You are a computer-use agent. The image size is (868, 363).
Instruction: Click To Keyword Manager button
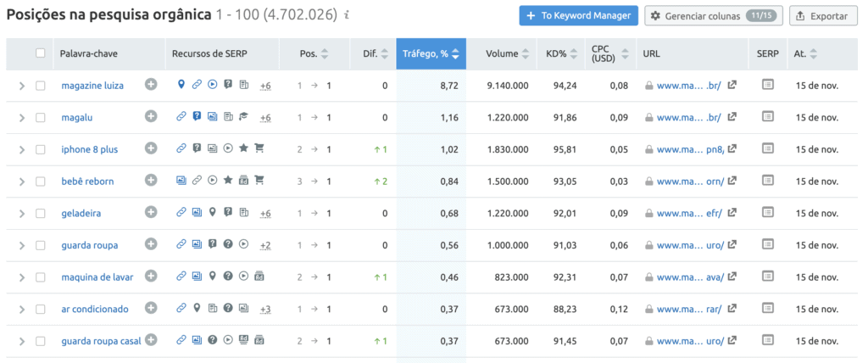click(x=579, y=15)
